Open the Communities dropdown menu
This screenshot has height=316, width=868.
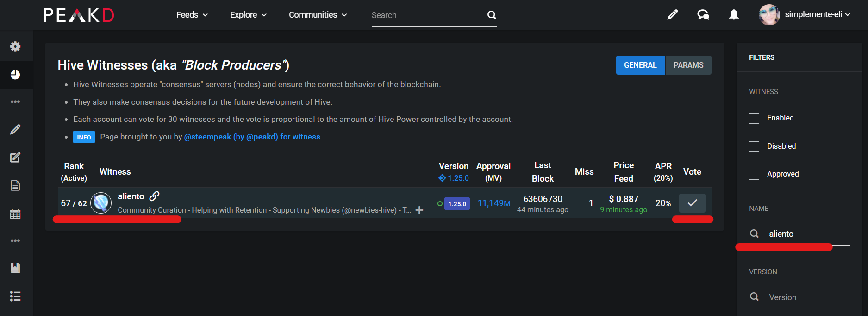point(318,15)
